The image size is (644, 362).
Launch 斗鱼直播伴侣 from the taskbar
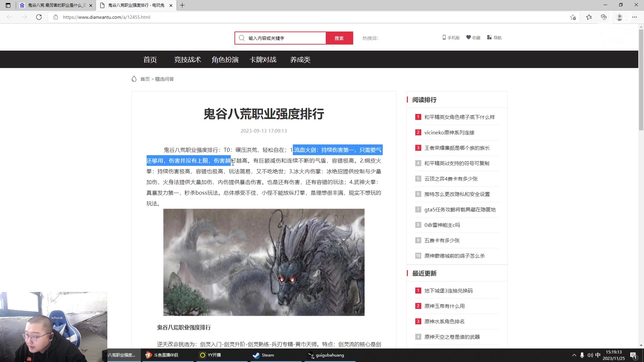(x=164, y=355)
